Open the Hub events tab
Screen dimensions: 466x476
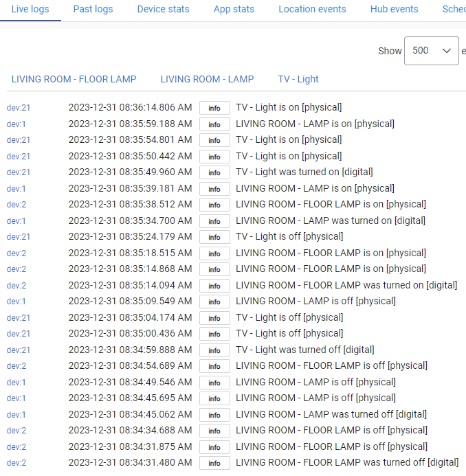394,9
